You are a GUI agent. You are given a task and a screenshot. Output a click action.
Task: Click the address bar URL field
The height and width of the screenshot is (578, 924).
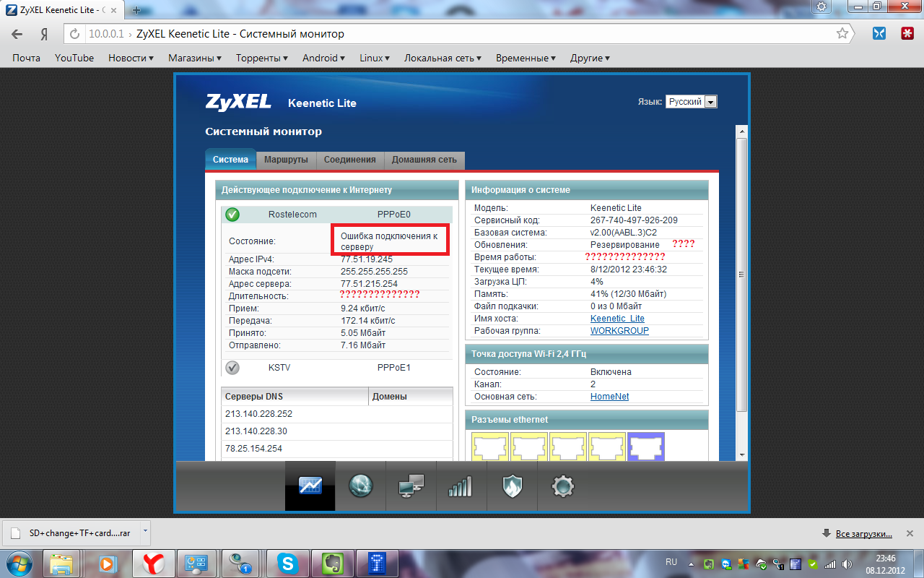coord(458,34)
